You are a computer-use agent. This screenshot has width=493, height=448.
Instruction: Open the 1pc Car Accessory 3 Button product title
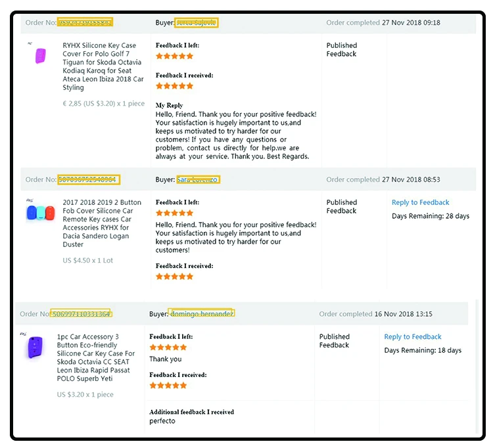[x=96, y=357]
